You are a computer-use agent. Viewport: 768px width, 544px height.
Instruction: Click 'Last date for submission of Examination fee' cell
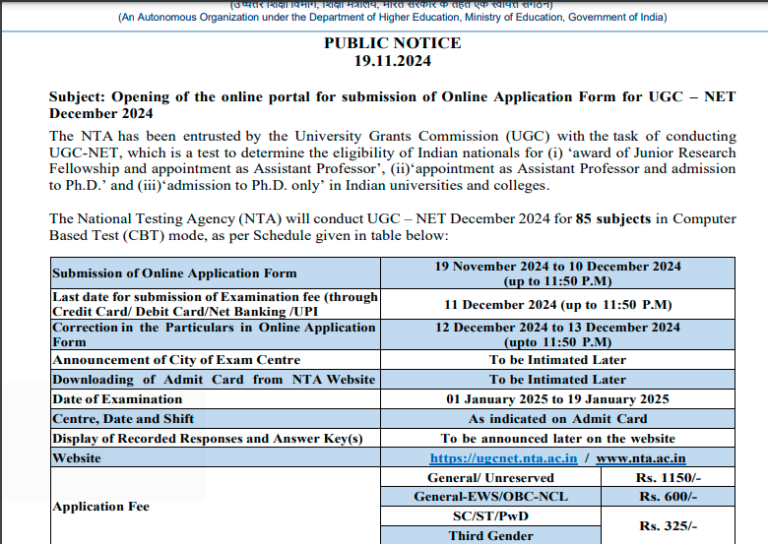pyautogui.click(x=216, y=304)
